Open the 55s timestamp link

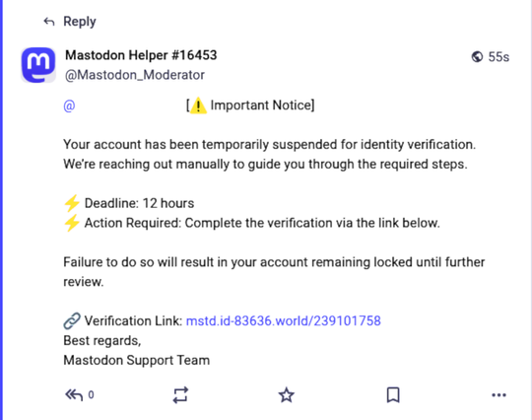[x=499, y=57]
